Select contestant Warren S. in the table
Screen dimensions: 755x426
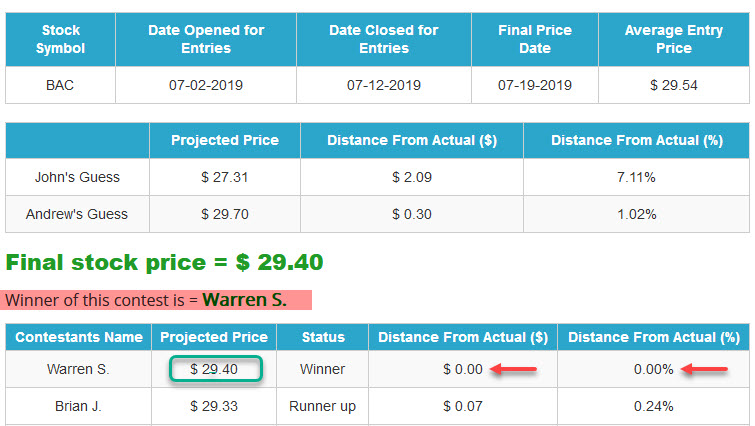click(78, 369)
